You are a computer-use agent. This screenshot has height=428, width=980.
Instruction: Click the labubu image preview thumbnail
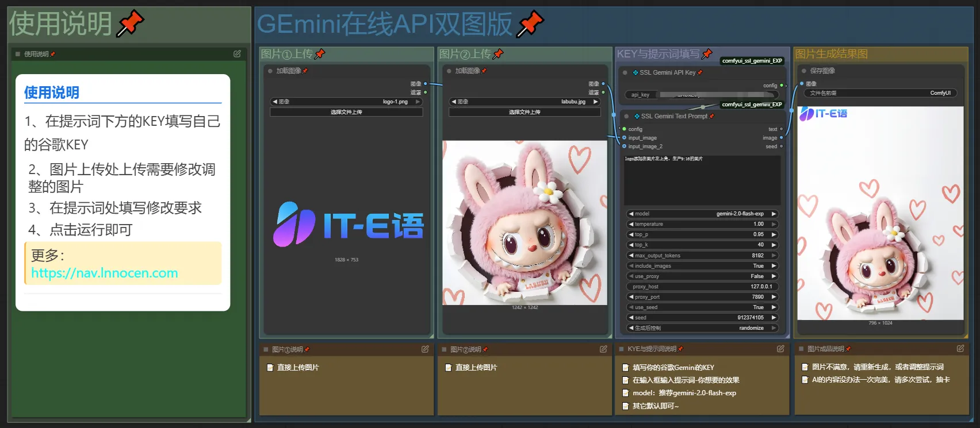point(525,223)
